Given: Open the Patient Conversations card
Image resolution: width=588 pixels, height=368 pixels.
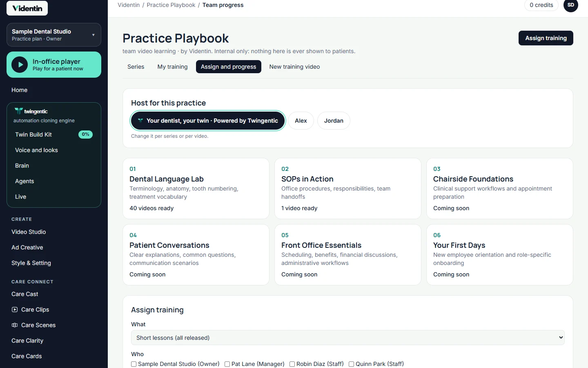Looking at the screenshot, I should coord(196,255).
